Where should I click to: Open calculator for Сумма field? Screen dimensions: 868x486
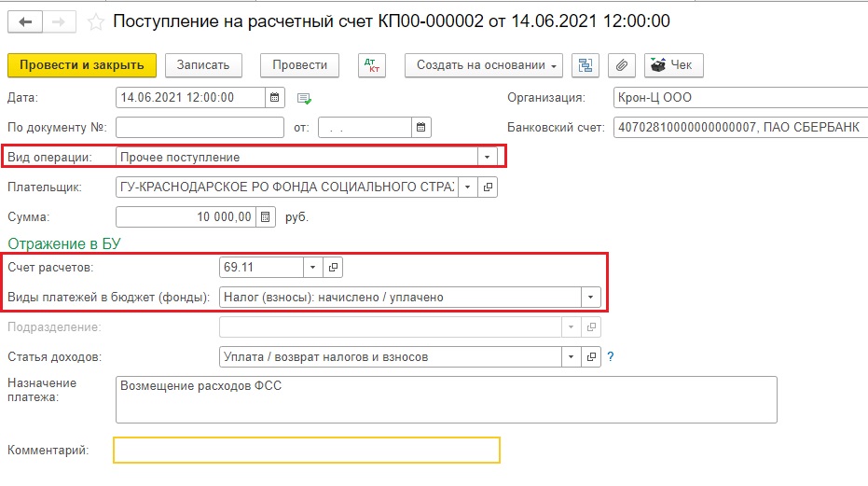(x=266, y=217)
